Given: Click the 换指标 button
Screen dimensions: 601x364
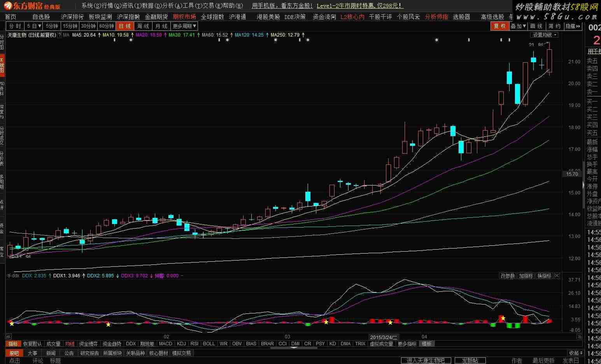Looking at the screenshot, I should coord(544,276).
